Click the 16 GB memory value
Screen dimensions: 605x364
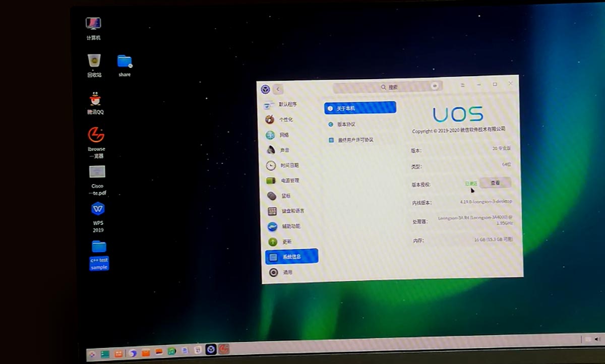494,239
